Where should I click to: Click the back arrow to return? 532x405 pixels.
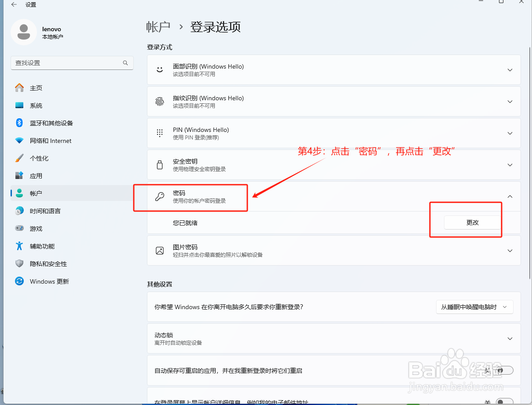click(x=13, y=5)
